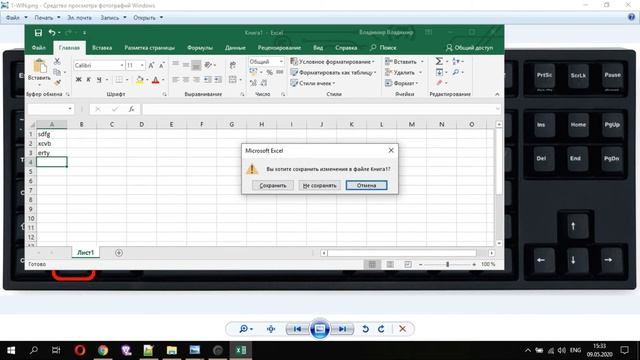640x360 pixels.
Task: Click the Format Painter brush icon
Action: 57,82
